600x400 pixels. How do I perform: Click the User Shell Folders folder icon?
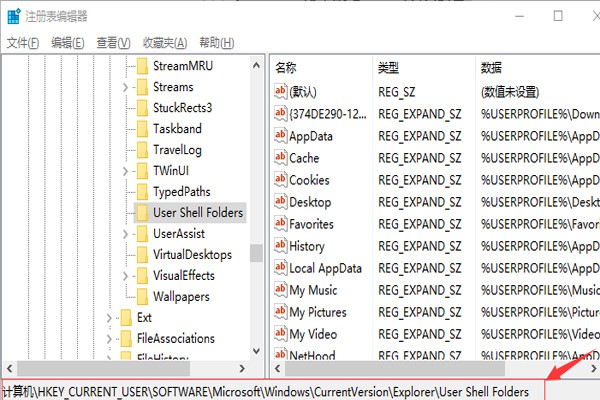[x=142, y=213]
